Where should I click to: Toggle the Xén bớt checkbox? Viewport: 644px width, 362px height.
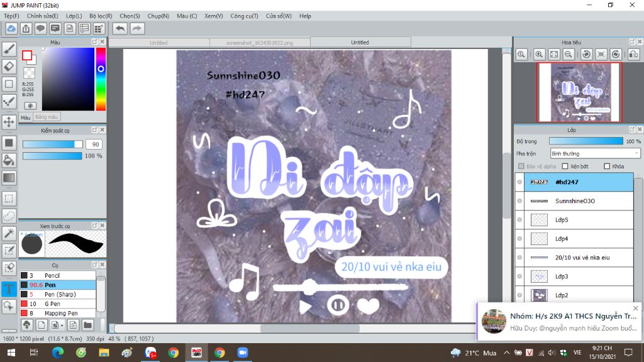(x=565, y=166)
